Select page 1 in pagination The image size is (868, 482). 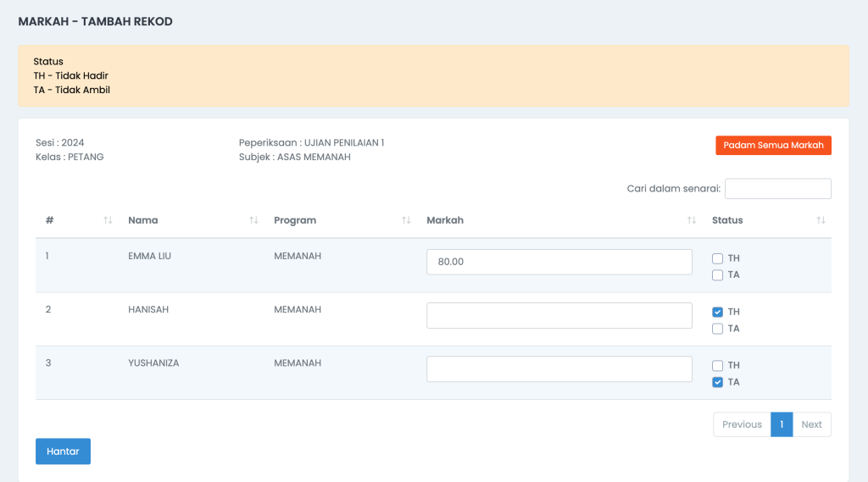click(x=782, y=424)
